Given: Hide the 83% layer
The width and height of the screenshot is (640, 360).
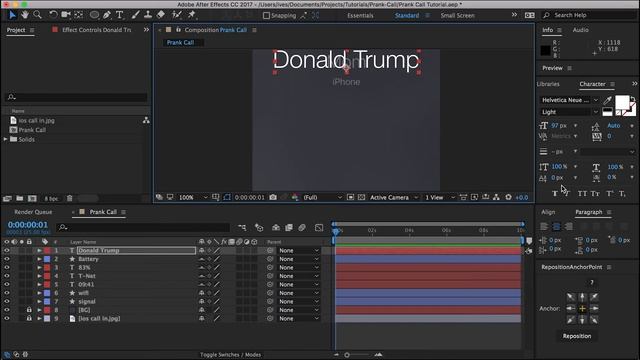Looking at the screenshot, I should (7, 268).
